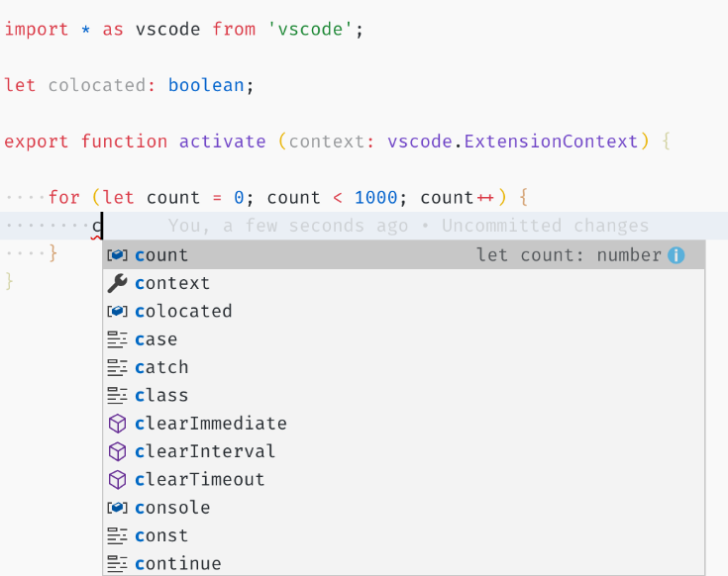This screenshot has width=728, height=576.
Task: Click the "ExtensionContext" type reference
Action: pyautogui.click(x=552, y=142)
